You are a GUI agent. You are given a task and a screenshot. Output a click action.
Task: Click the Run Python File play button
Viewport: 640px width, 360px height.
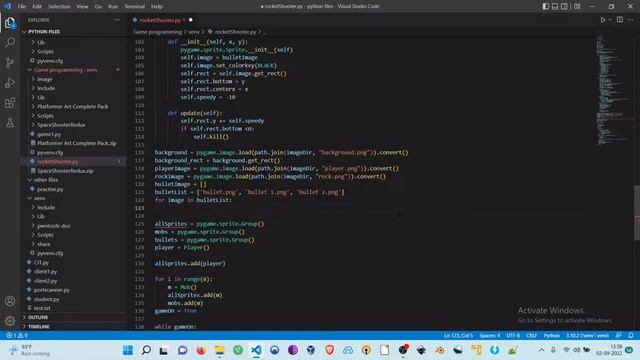pos(602,20)
